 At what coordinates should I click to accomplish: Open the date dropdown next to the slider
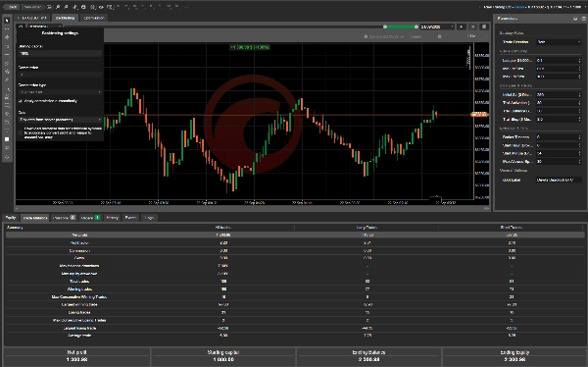pyautogui.click(x=437, y=26)
